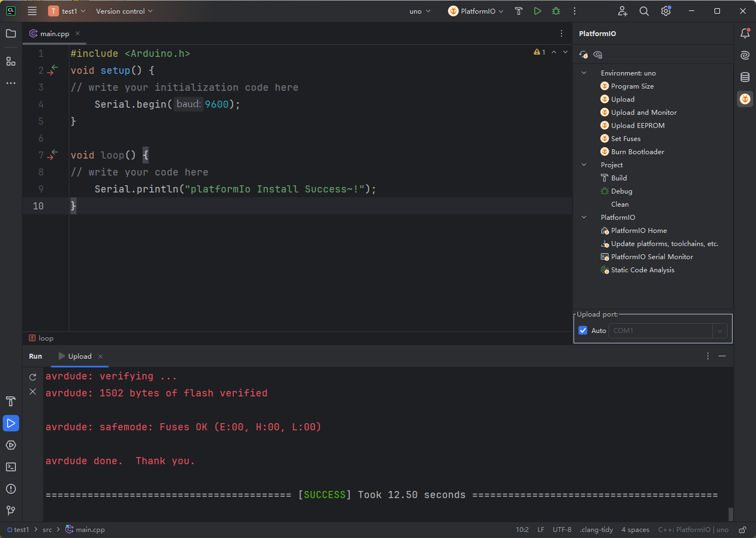Viewport: 756px width, 538px height.
Task: Open the Notifications bell
Action: 745,33
